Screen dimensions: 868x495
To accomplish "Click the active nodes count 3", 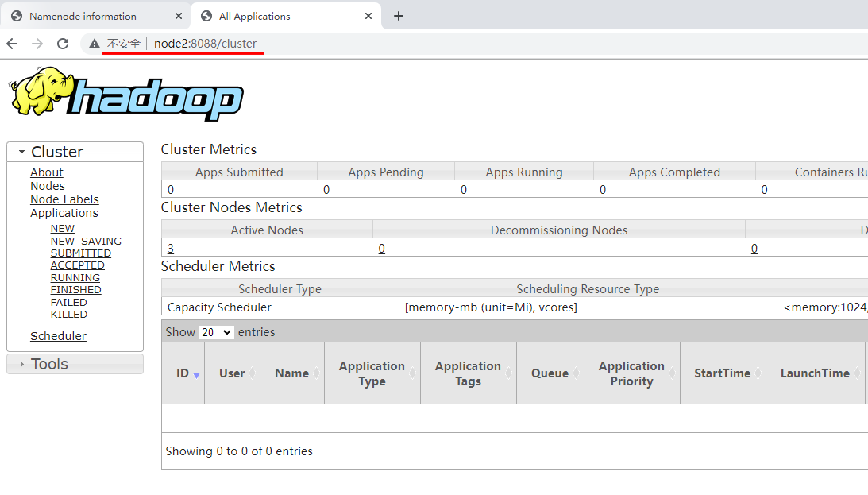I will [x=171, y=249].
